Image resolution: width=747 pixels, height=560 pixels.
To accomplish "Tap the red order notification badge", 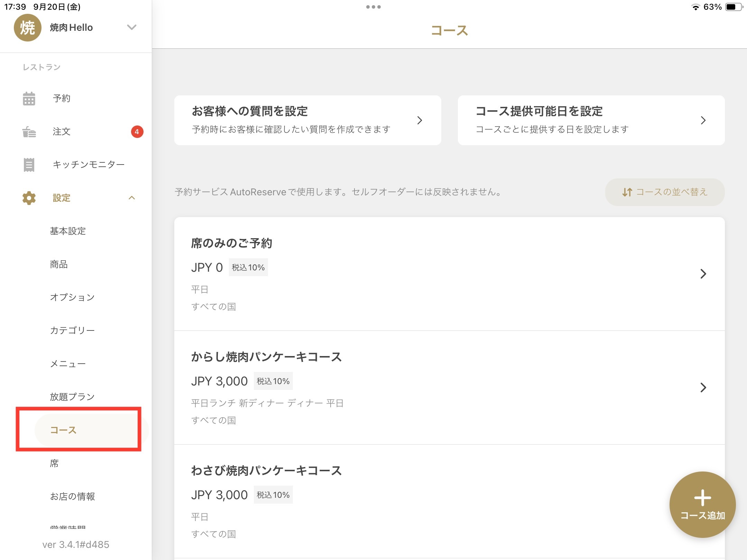I will [x=137, y=132].
